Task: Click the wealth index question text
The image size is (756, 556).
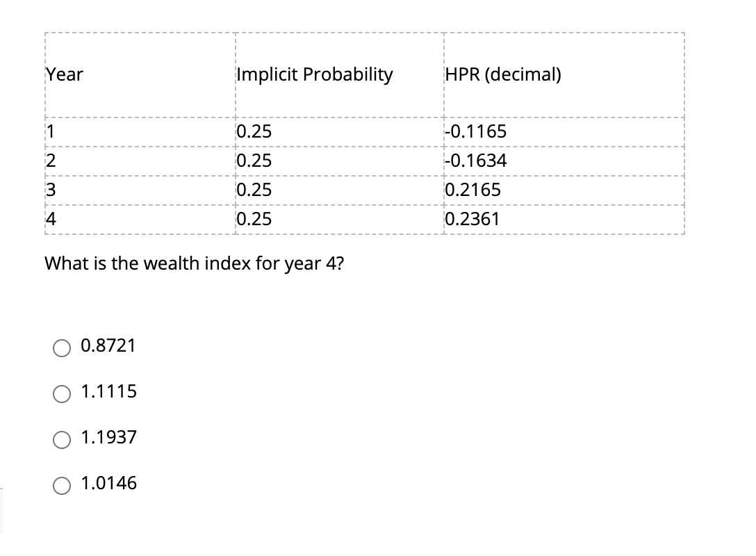Action: [195, 263]
